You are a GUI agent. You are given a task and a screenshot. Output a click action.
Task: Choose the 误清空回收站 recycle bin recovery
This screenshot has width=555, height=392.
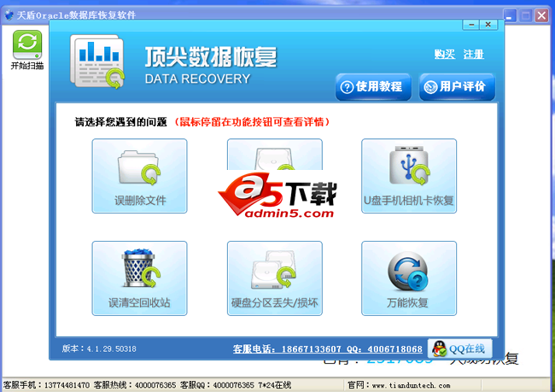[139, 278]
